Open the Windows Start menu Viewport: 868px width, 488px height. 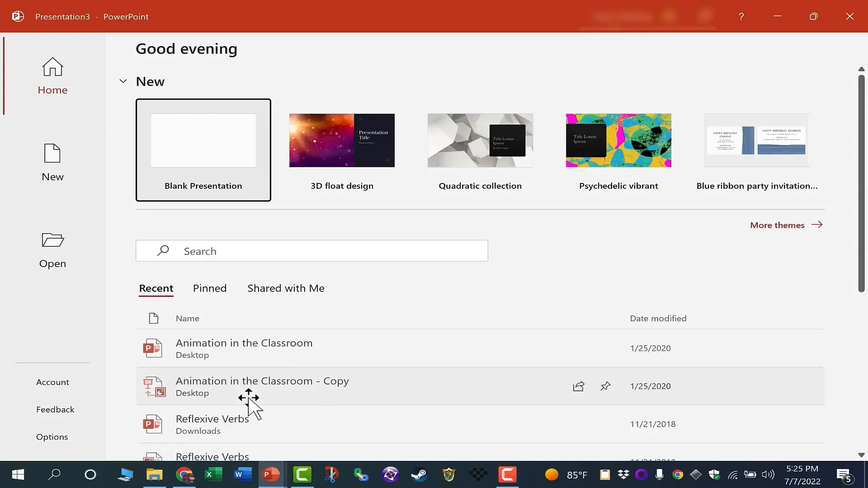[x=18, y=474]
